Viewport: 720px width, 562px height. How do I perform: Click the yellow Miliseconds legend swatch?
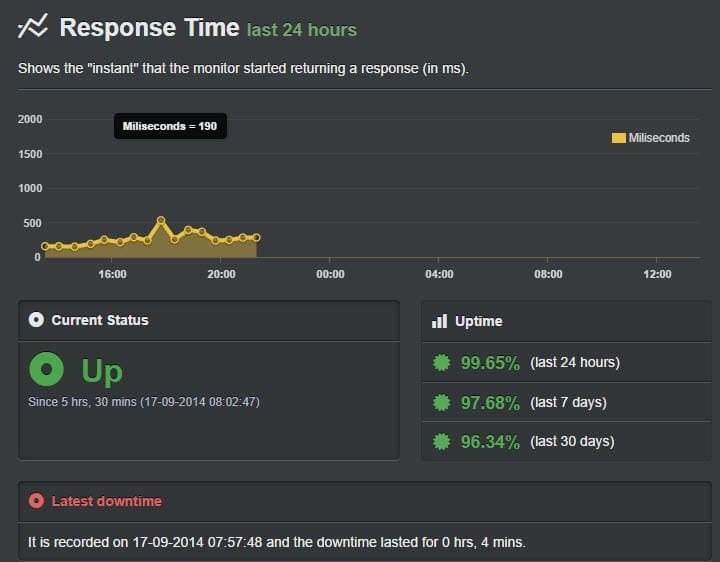pos(619,138)
